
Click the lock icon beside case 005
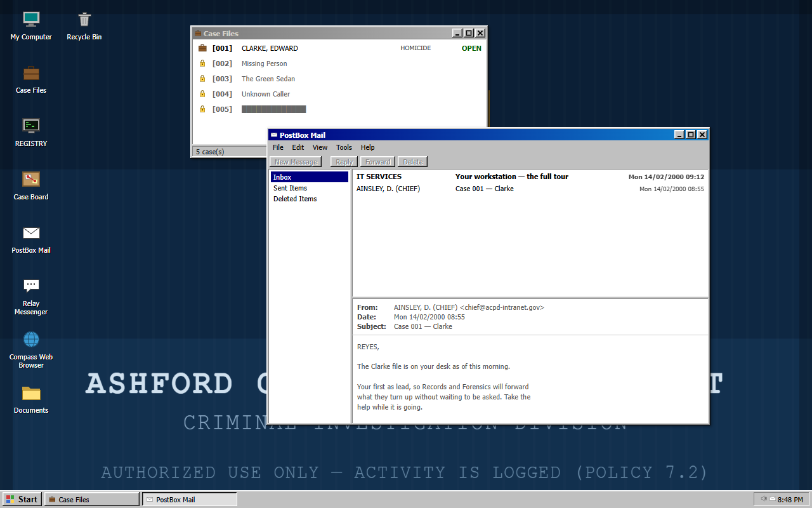[202, 109]
